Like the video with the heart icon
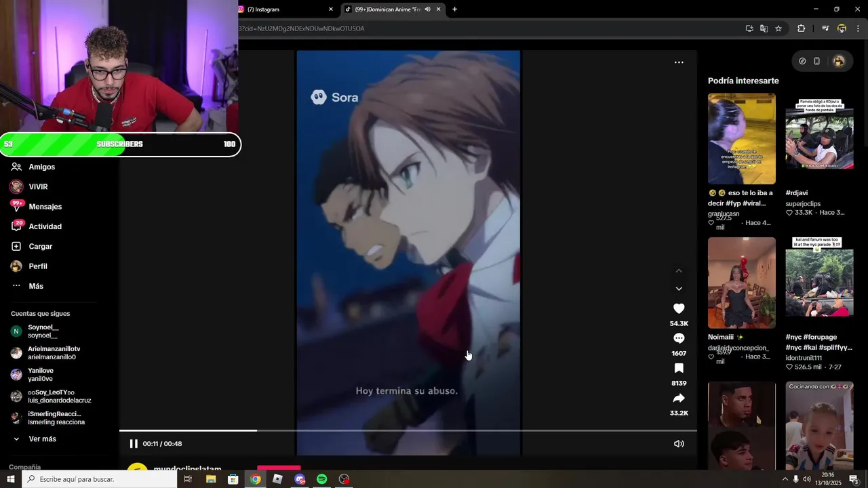The width and height of the screenshot is (868, 488). [x=679, y=308]
